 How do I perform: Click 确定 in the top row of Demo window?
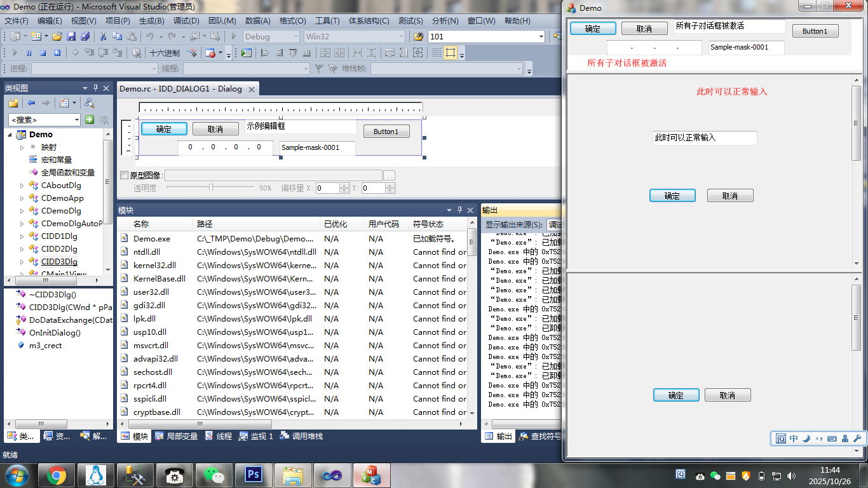(593, 29)
